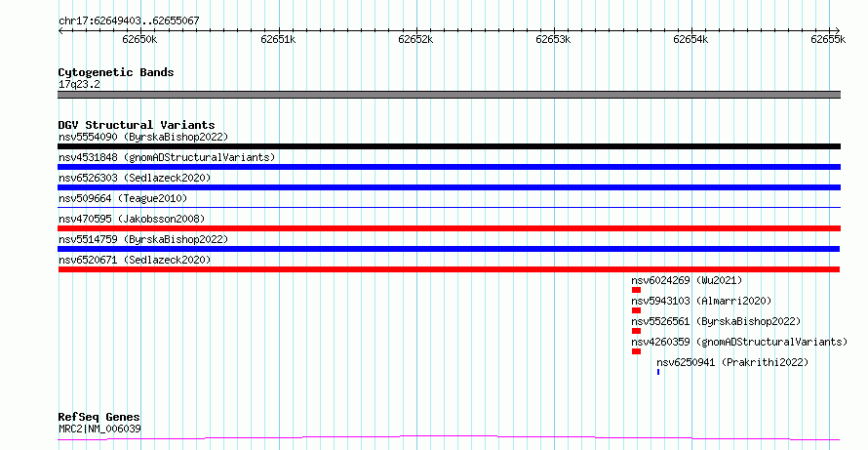
Task: Click the blue nsv5514759 variant bar
Action: 449,249
